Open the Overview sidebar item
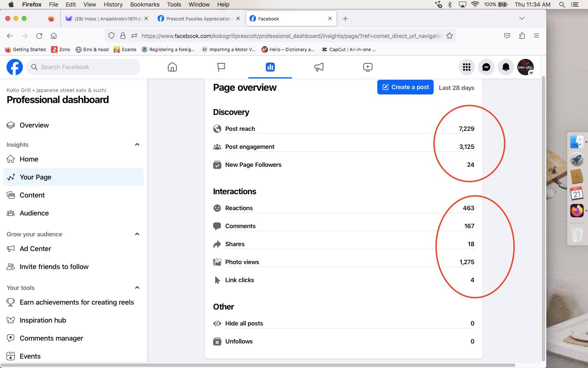 (x=73, y=125)
